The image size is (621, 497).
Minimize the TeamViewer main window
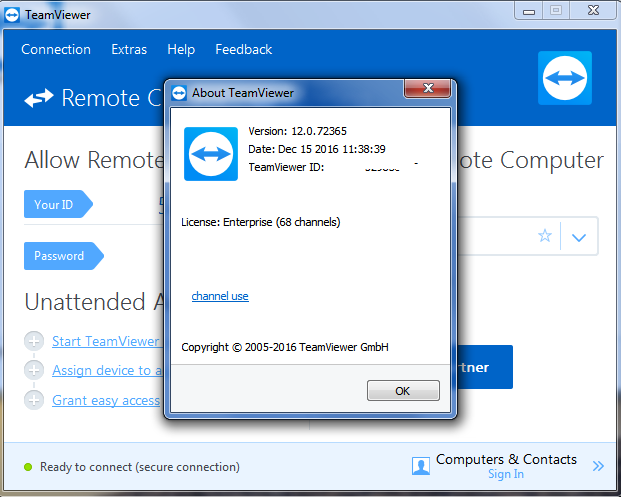click(x=529, y=11)
